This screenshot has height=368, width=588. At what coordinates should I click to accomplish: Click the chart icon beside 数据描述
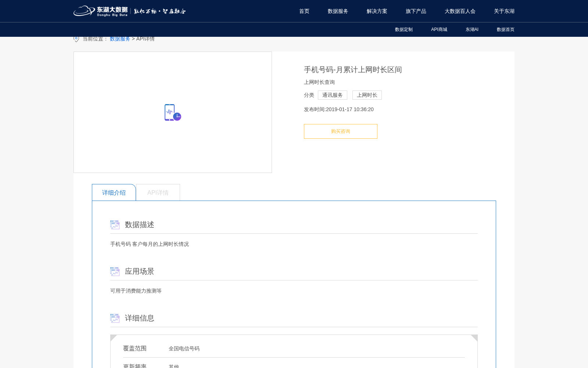click(115, 225)
